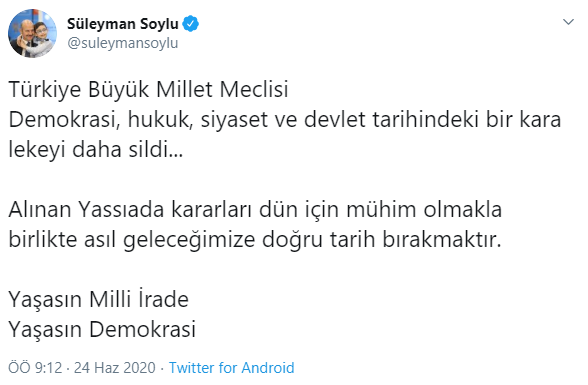This screenshot has height=385, width=588.
Task: Click the blue verified badge icon
Action: point(190,24)
